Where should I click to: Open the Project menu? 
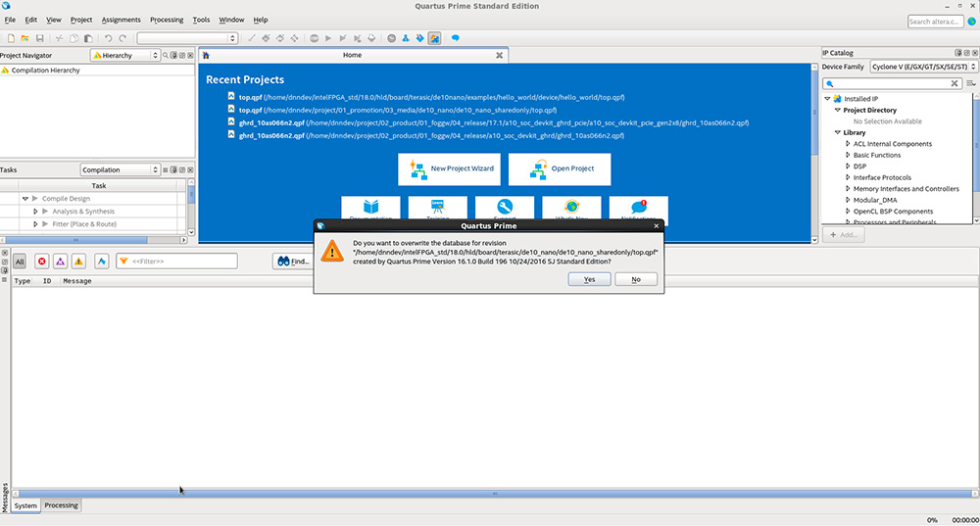pos(81,20)
